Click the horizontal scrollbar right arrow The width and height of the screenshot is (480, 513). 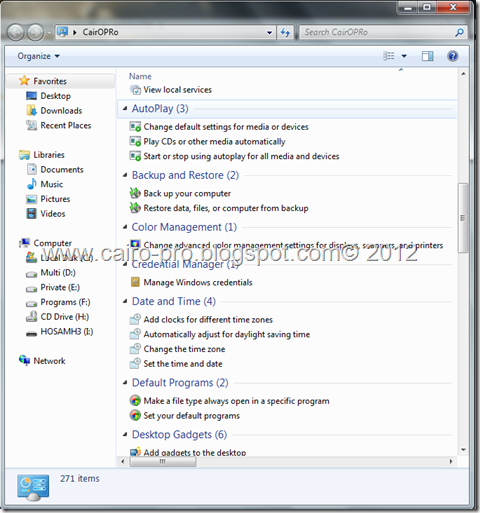point(451,462)
